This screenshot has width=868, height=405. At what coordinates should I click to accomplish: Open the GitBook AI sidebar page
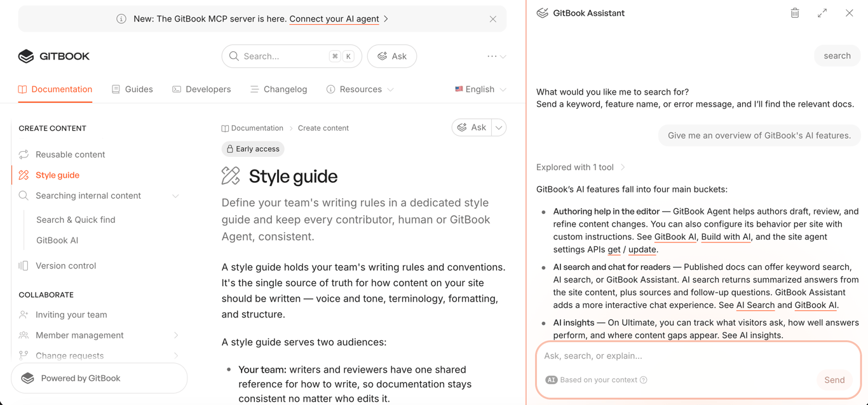pyautogui.click(x=57, y=241)
